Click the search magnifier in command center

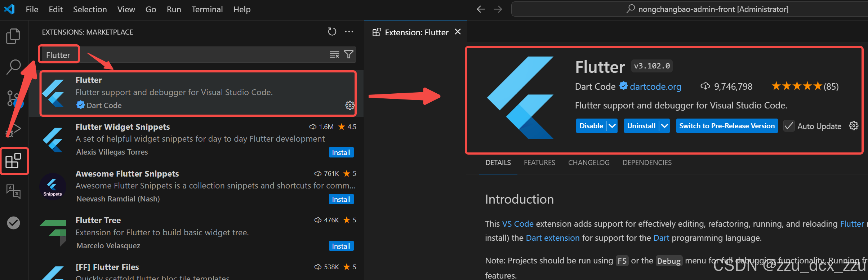(x=631, y=9)
